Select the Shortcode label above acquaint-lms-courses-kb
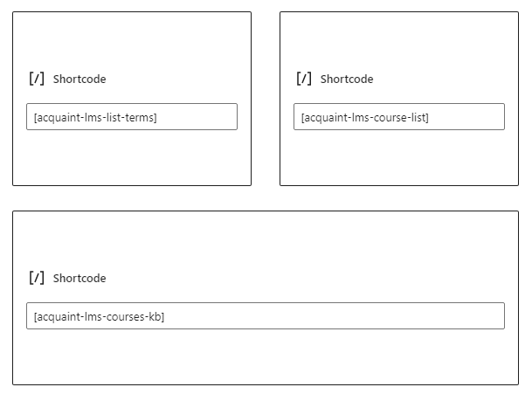This screenshot has width=532, height=394. point(79,279)
